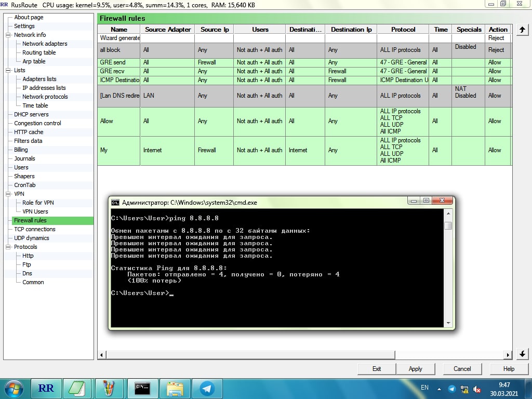Screen dimensions: 532x399
Task: Open Billing page
Action: (21, 150)
